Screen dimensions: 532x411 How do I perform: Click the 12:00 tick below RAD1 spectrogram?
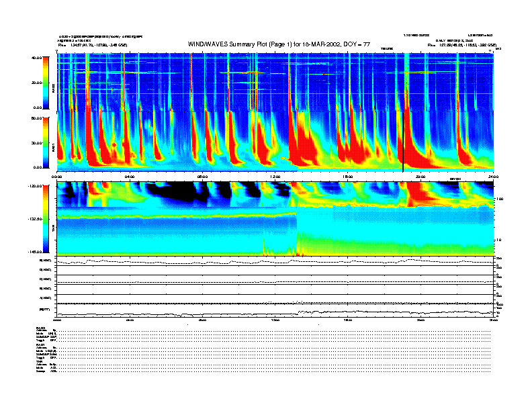(x=275, y=177)
